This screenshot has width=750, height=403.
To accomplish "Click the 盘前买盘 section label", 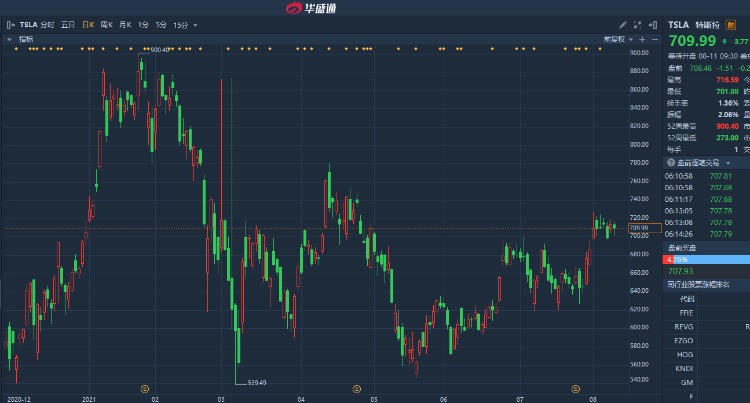I will (x=682, y=248).
